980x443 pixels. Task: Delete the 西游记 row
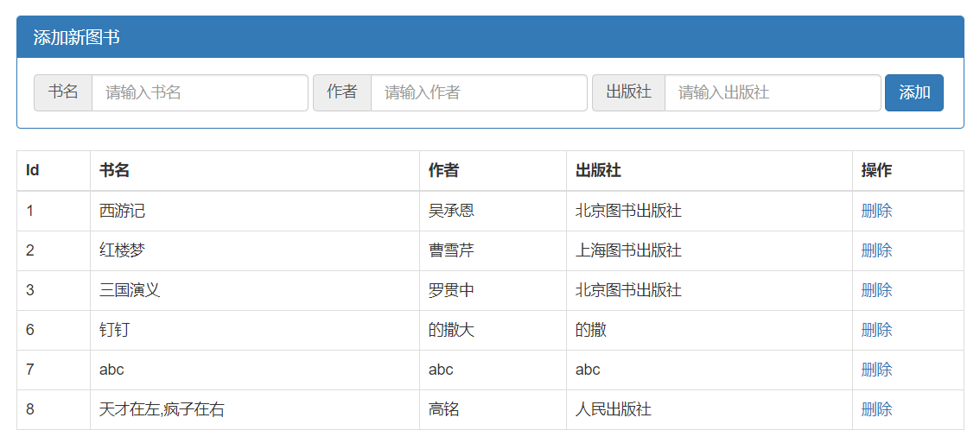coord(876,211)
